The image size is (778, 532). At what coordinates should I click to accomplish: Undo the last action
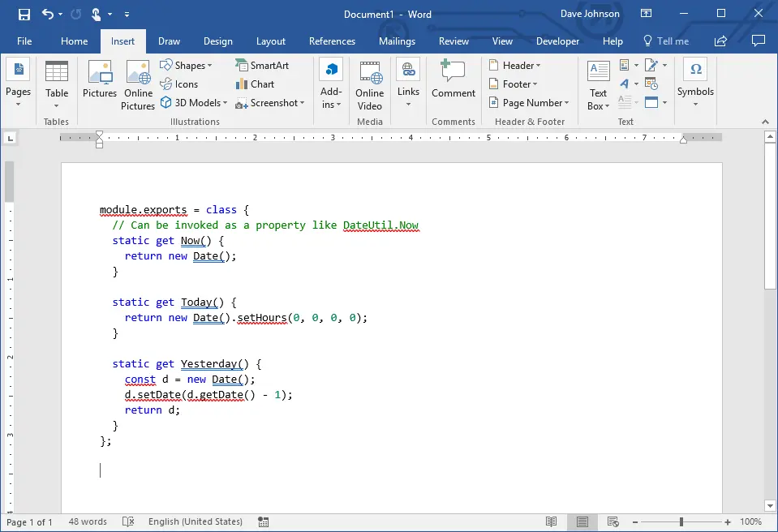pyautogui.click(x=48, y=14)
